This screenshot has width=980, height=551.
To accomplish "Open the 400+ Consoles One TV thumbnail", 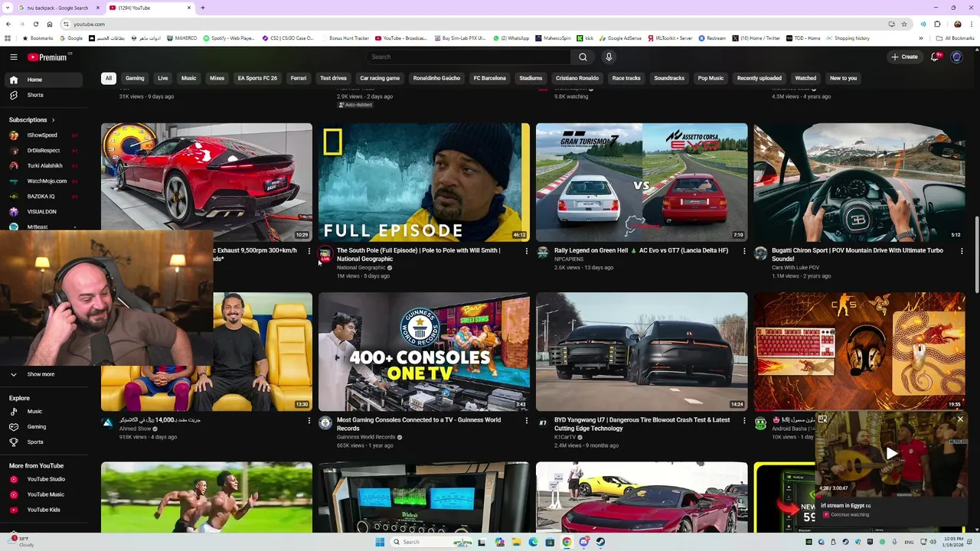I will 424,352.
